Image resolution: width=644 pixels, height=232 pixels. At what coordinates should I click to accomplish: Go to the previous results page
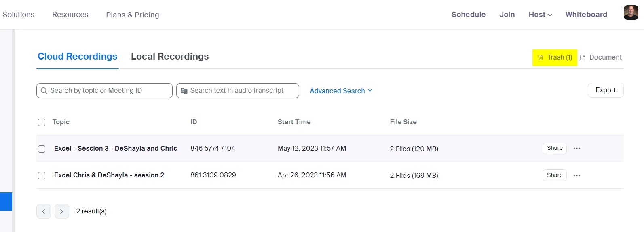44,211
